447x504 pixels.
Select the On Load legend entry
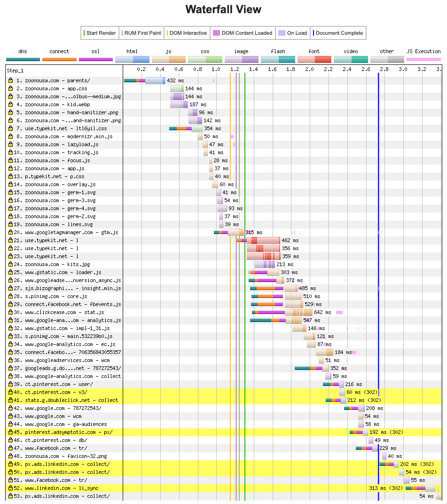tap(293, 33)
